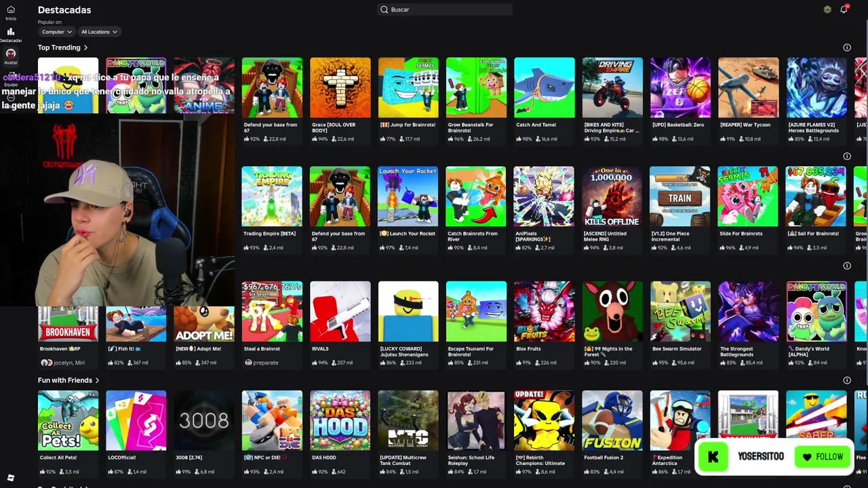Open Heroes Battlegrounds AZURE FLAMES thumbnail
868x488 pixels.
coord(816,87)
